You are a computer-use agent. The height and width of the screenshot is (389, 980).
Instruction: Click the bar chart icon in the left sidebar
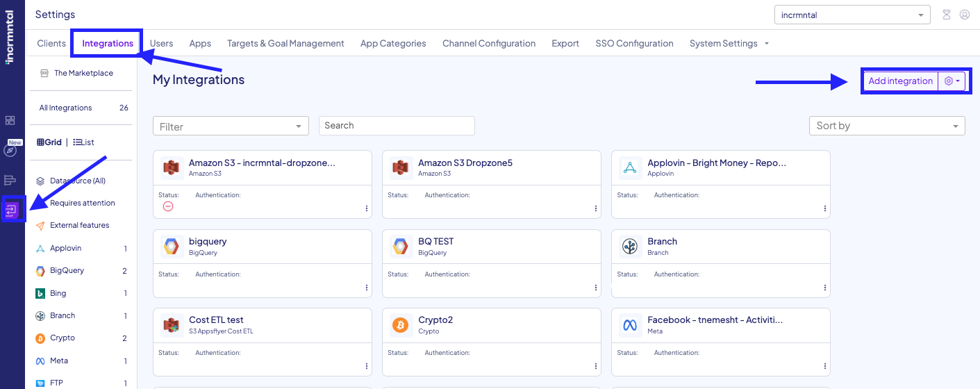10,181
